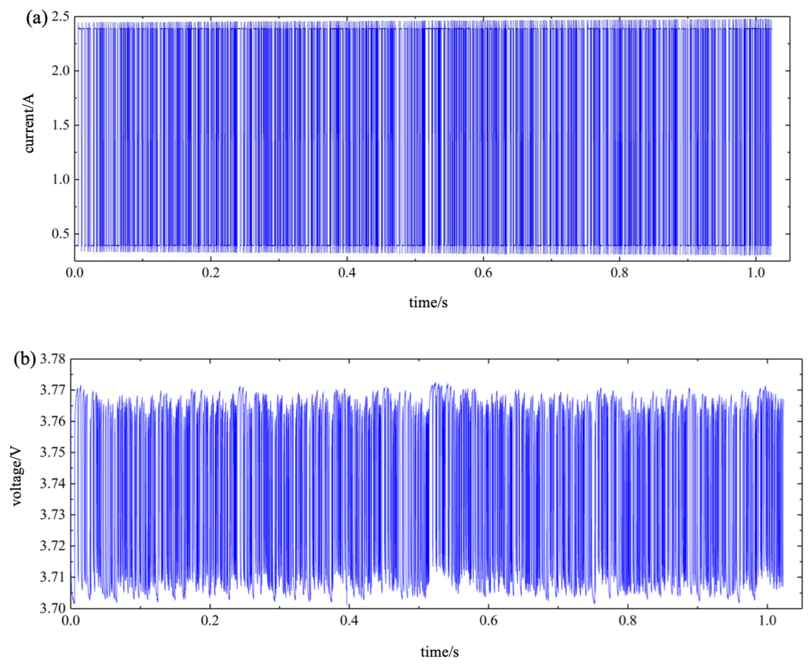Viewport: 812px width, 665px height.
Task: Click time/s label under current plot
Action: [x=428, y=303]
